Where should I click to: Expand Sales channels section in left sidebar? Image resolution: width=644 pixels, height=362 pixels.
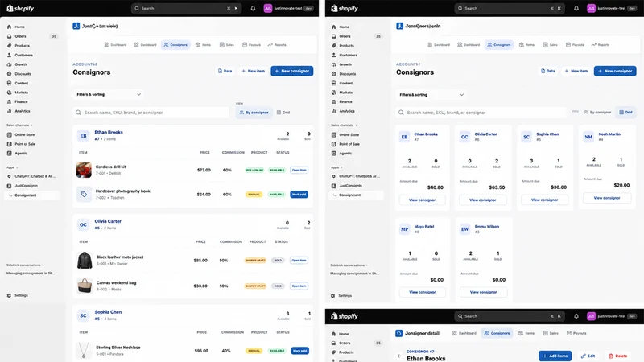point(19,125)
